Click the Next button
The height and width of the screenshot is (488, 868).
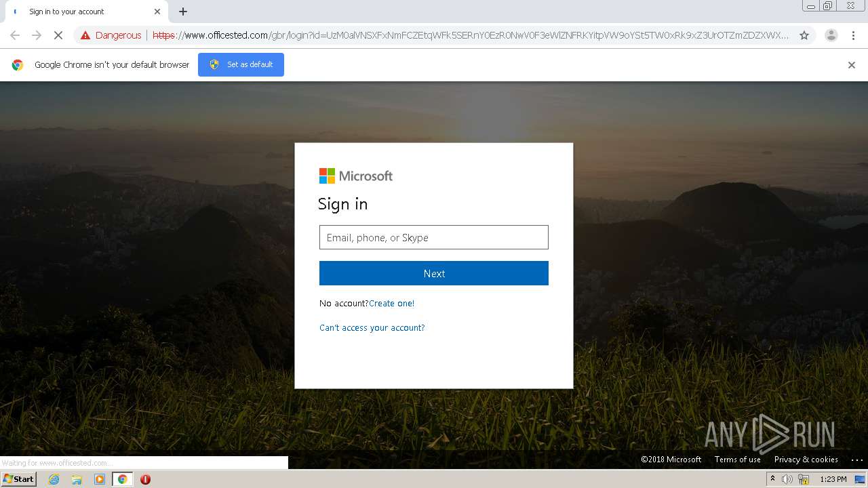tap(434, 273)
